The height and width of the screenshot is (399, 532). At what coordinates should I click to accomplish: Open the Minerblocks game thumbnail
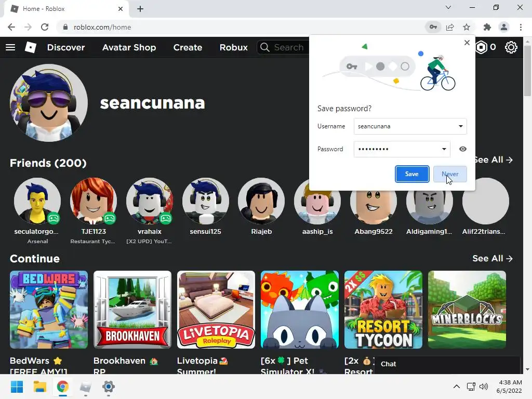tap(467, 310)
